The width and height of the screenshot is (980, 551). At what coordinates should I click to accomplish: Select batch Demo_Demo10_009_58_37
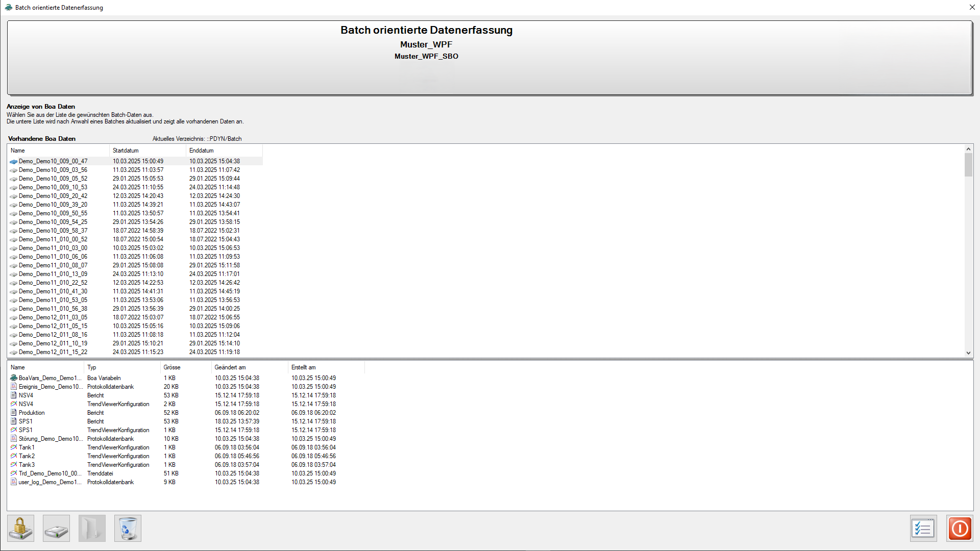pos(135,231)
